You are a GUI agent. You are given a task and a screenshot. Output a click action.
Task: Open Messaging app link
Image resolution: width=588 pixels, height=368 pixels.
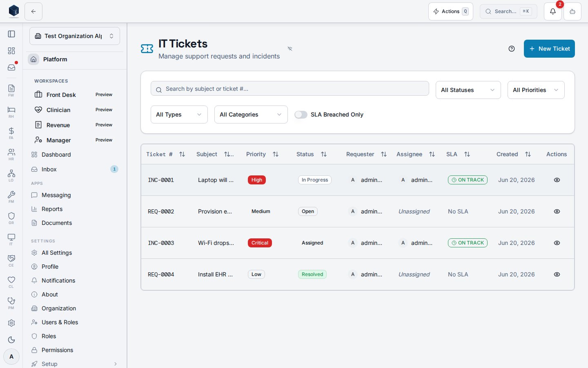click(75, 195)
